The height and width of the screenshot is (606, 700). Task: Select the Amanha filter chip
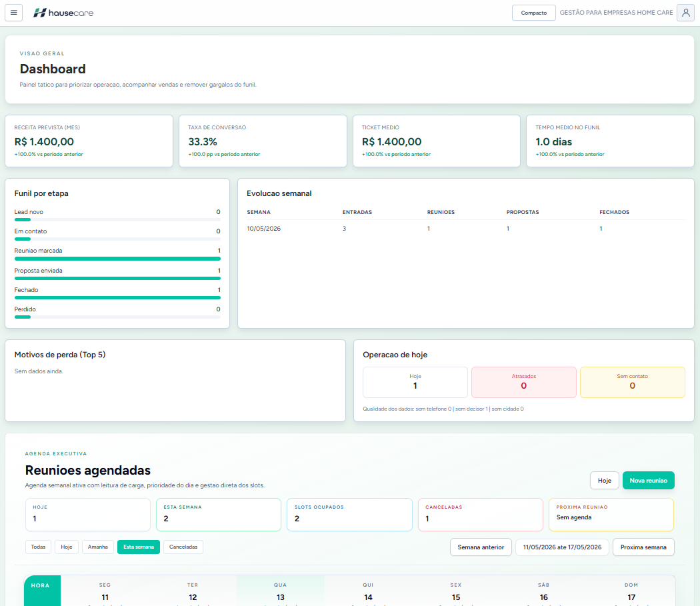coord(98,547)
